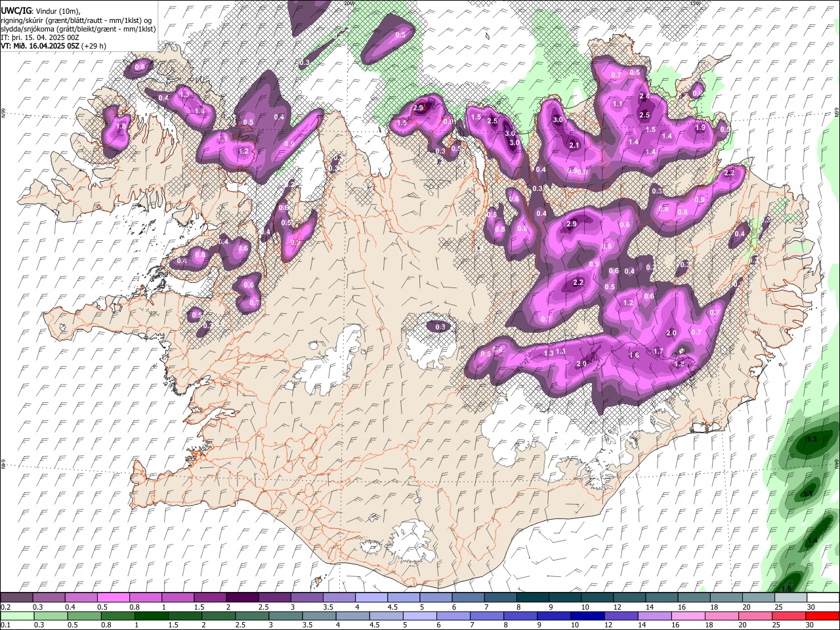Image resolution: width=840 pixels, height=630 pixels.
Task: Select the 'VT: Mið. 16.04.2025 05Z (+29 h)' line
Action: [x=54, y=46]
